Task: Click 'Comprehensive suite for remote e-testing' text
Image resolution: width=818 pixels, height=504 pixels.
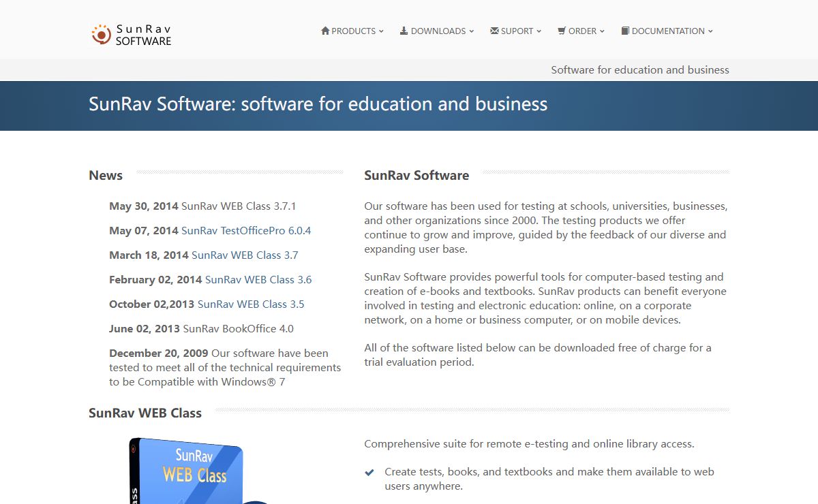Action: point(529,443)
